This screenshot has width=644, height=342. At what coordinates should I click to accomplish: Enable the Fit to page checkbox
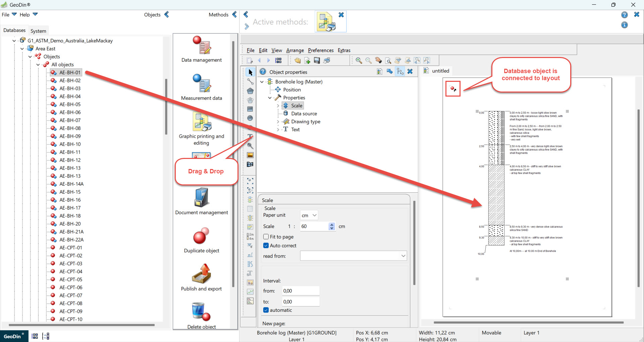point(266,237)
